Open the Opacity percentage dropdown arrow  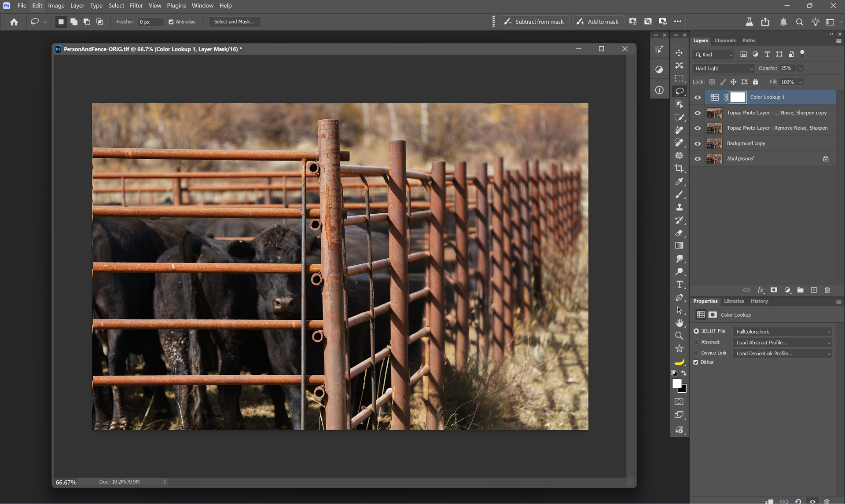click(801, 69)
